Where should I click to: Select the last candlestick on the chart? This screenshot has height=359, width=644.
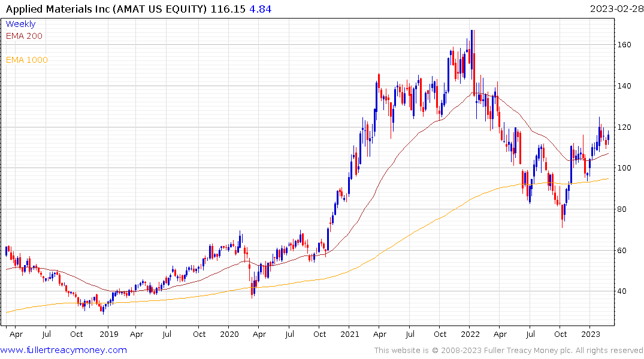pos(608,137)
